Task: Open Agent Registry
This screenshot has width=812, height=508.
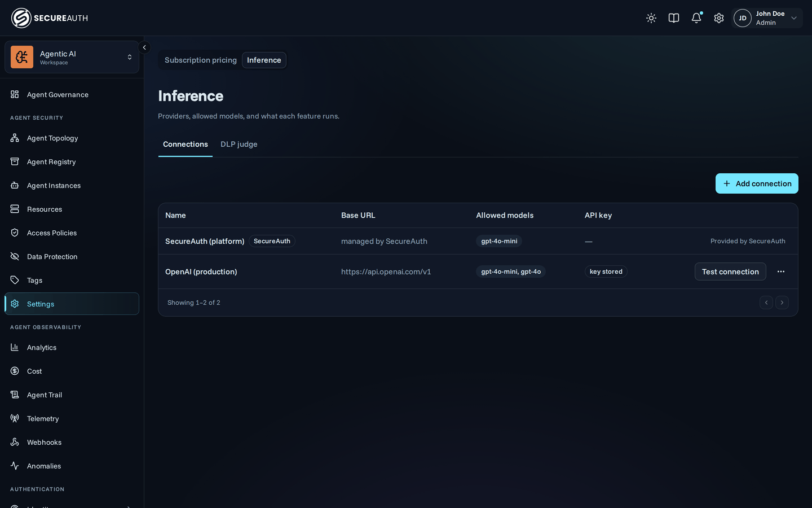Action: [x=72, y=161]
